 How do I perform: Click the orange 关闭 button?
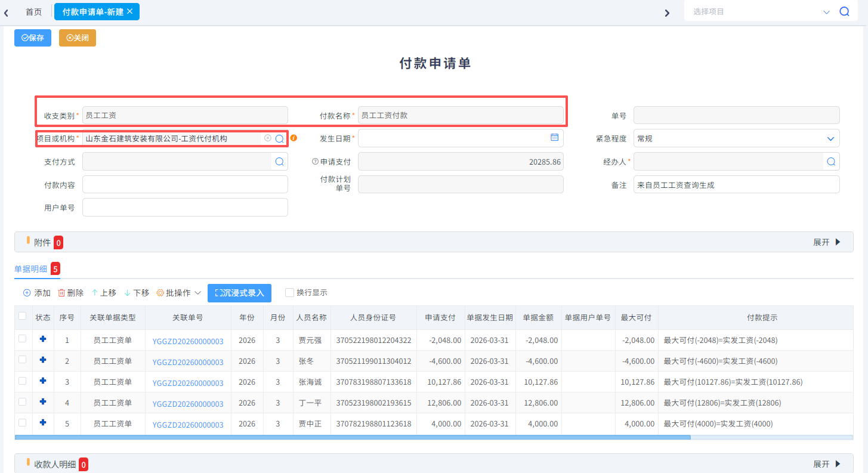[78, 38]
